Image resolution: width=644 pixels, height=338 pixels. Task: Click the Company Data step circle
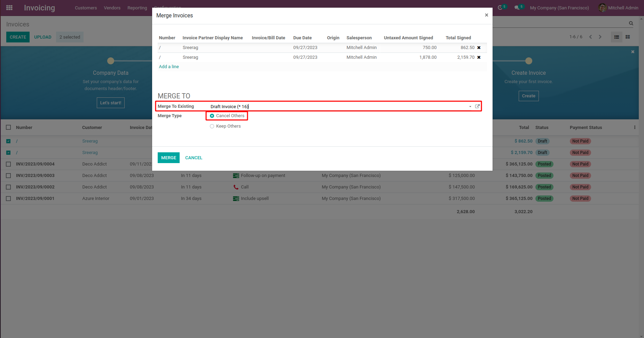(x=111, y=61)
